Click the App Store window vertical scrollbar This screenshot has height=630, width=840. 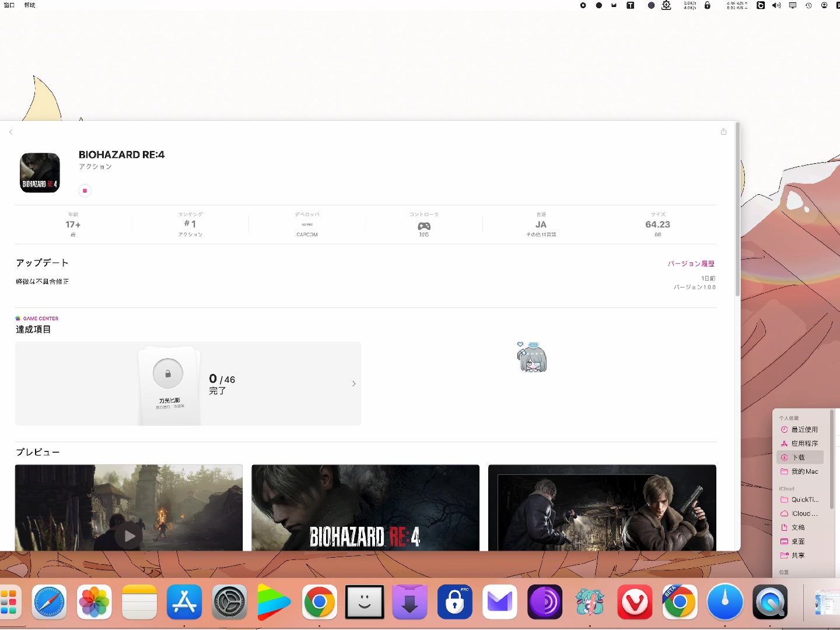tap(737, 209)
